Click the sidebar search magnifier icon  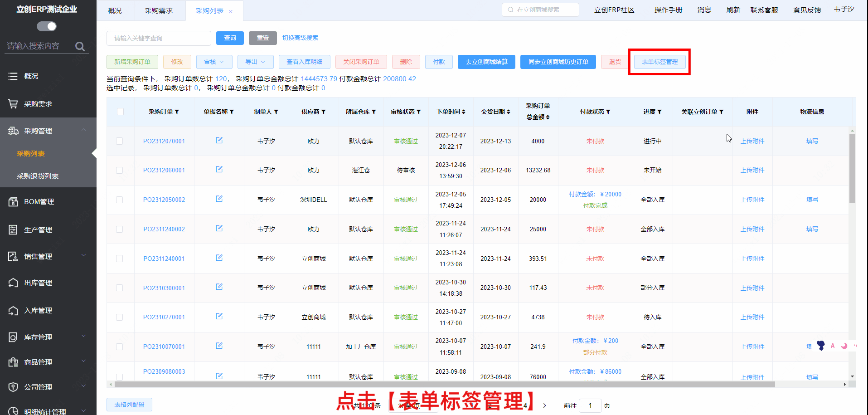(x=80, y=46)
